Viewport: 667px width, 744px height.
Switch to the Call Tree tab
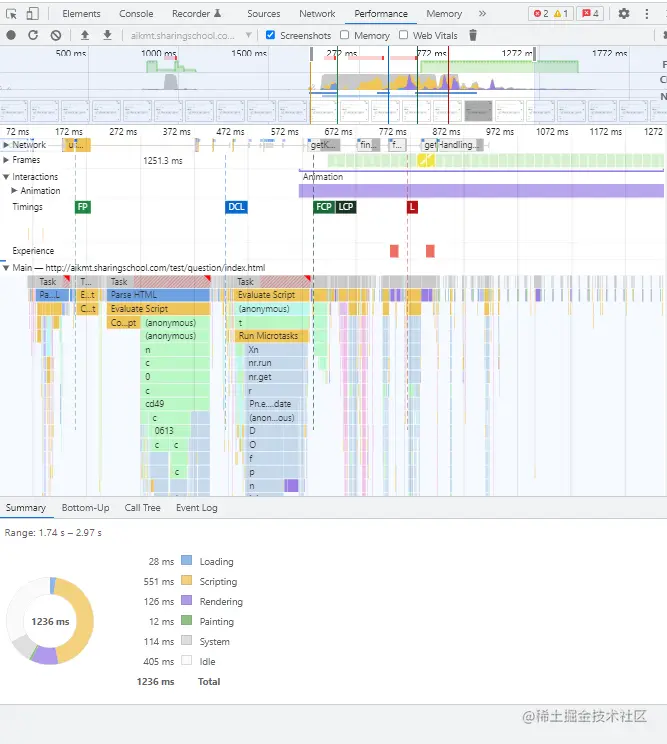142,508
